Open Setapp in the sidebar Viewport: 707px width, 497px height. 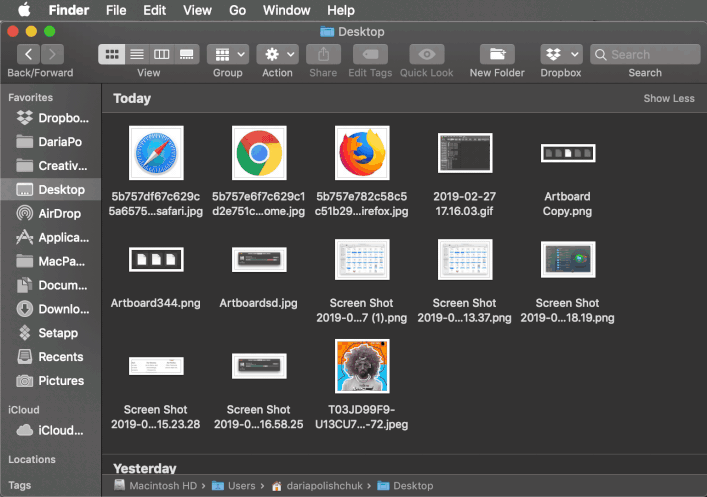tap(50, 333)
